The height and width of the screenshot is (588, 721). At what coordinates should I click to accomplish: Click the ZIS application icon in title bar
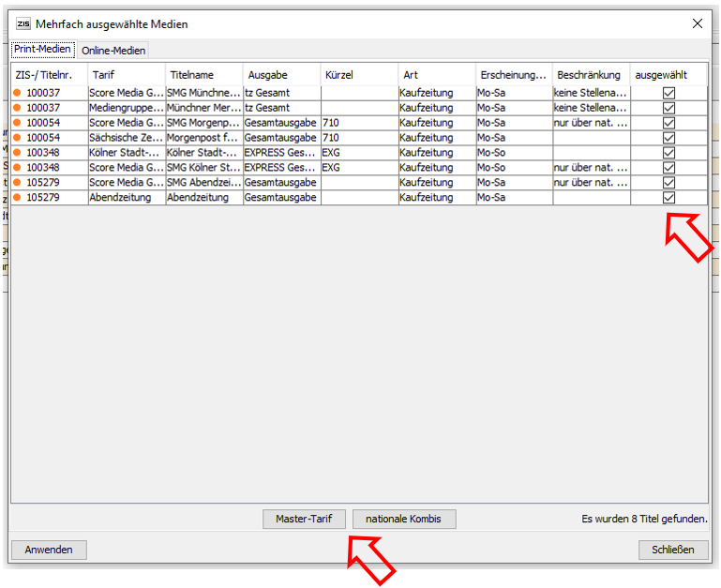coord(23,23)
